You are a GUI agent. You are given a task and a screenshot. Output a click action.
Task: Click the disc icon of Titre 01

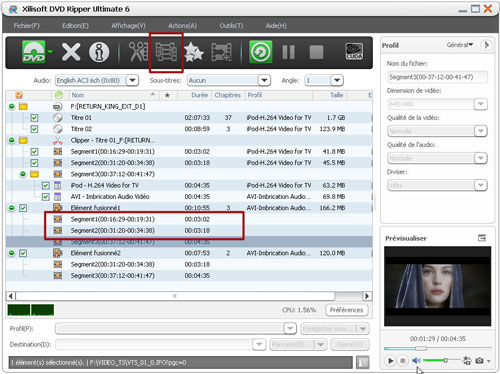point(58,118)
